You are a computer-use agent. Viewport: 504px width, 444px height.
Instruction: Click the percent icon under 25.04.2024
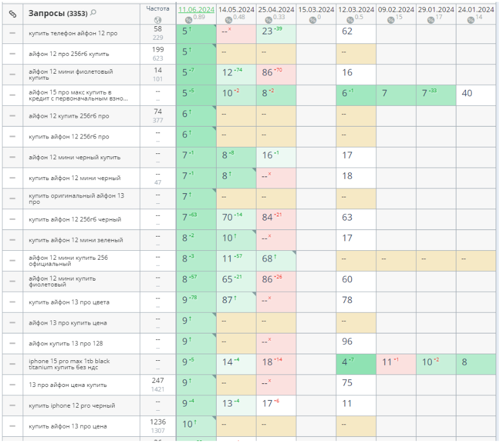coord(269,20)
